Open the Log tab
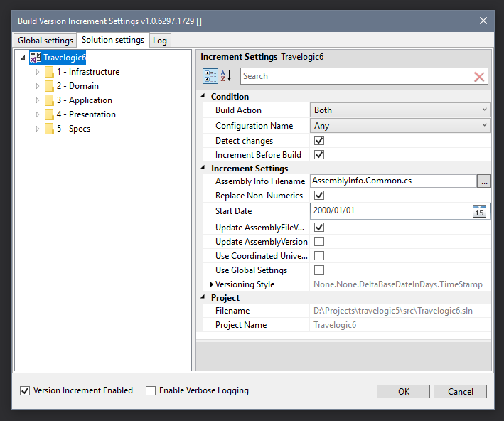The height and width of the screenshot is (421, 504). 160,41
